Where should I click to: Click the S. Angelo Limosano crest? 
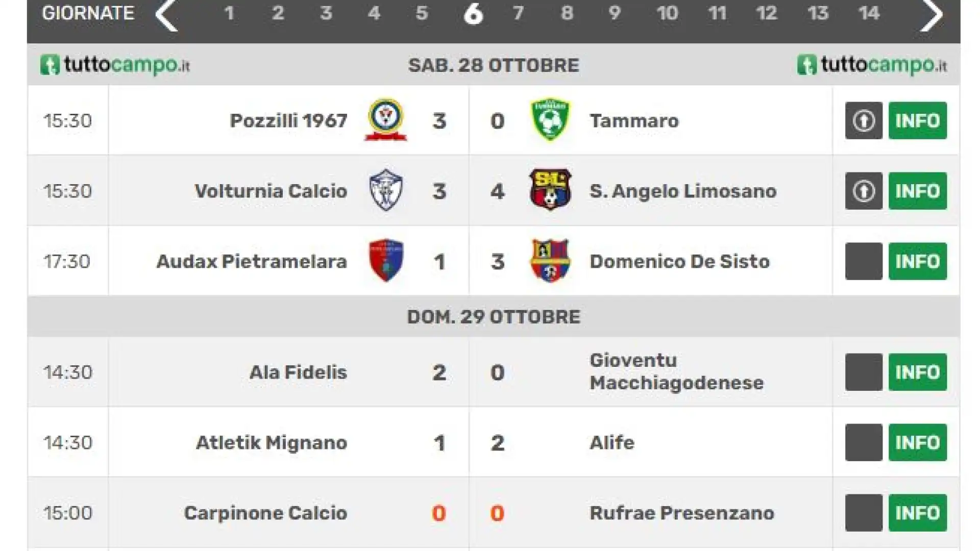pyautogui.click(x=550, y=190)
